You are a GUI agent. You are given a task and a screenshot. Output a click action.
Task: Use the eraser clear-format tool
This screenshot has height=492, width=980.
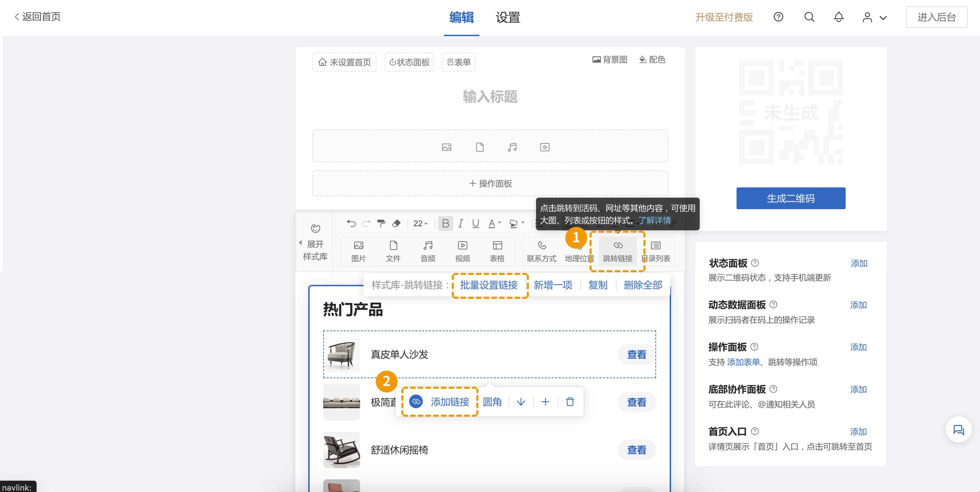[x=396, y=223]
